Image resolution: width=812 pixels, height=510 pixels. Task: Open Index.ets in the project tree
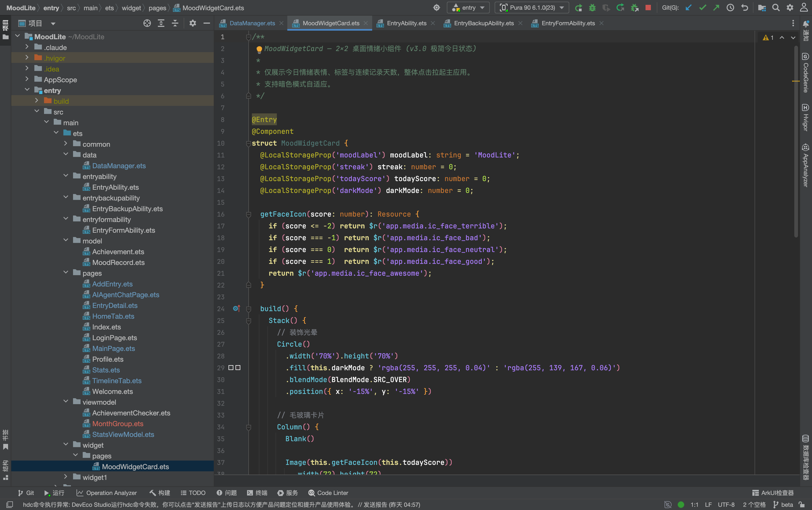point(107,327)
